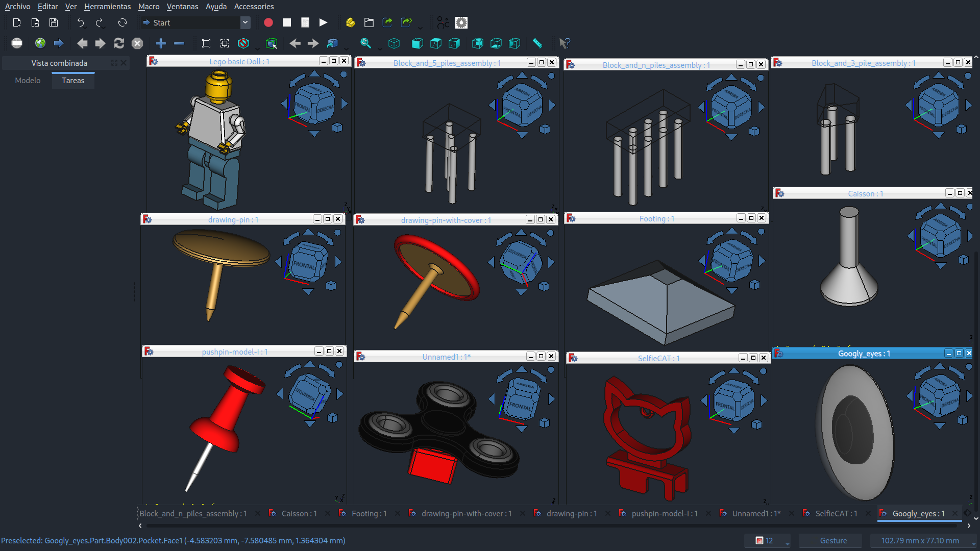Screen dimensions: 980x551
Task: Zoom in with the blue plus icon
Action: click(161, 43)
